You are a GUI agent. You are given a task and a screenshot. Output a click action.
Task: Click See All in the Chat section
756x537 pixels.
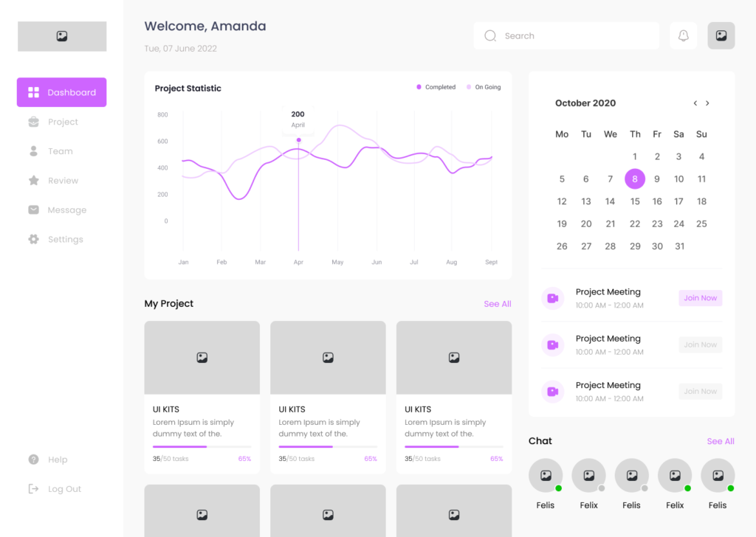pyautogui.click(x=720, y=441)
